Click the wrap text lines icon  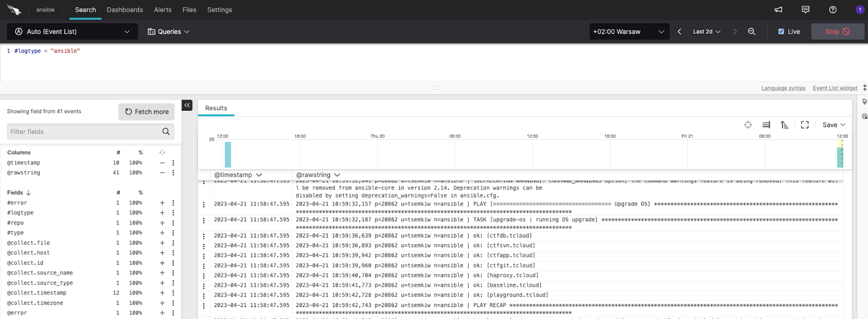pyautogui.click(x=766, y=125)
